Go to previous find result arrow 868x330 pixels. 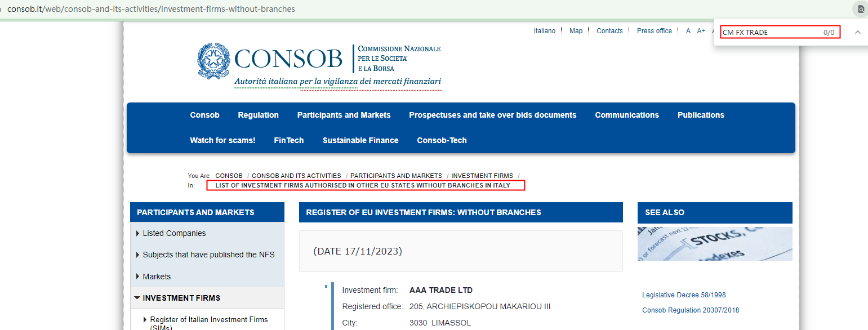(857, 32)
